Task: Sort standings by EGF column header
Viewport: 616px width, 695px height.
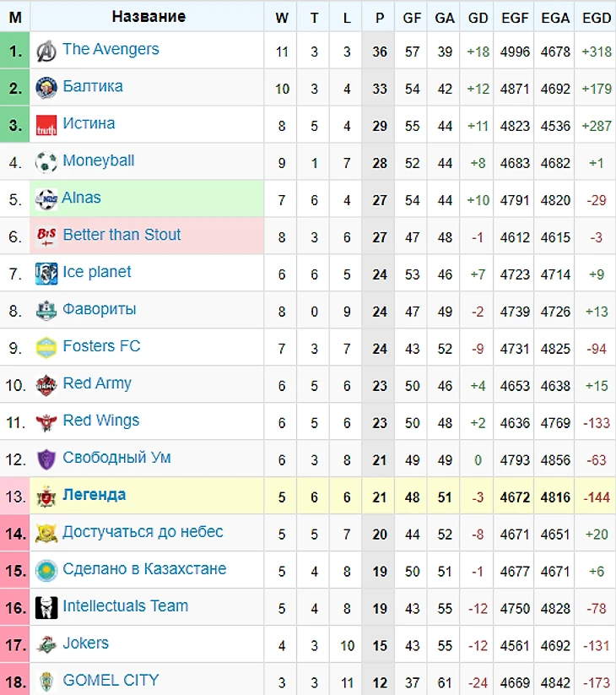Action: (x=515, y=18)
